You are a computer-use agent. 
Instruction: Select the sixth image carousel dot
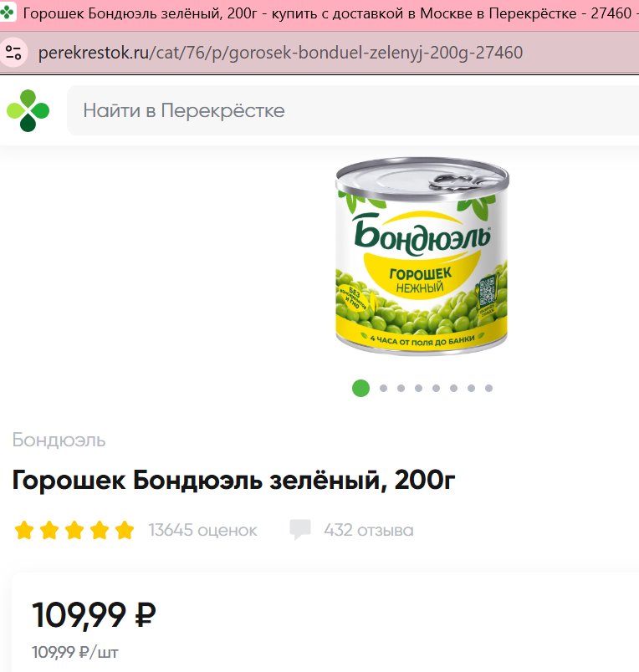(x=453, y=389)
